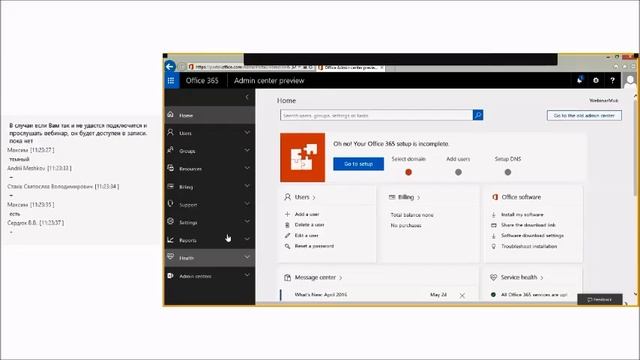Viewport: 640px width, 360px height.
Task: Expand the Billing menu chevron
Action: pyautogui.click(x=247, y=186)
